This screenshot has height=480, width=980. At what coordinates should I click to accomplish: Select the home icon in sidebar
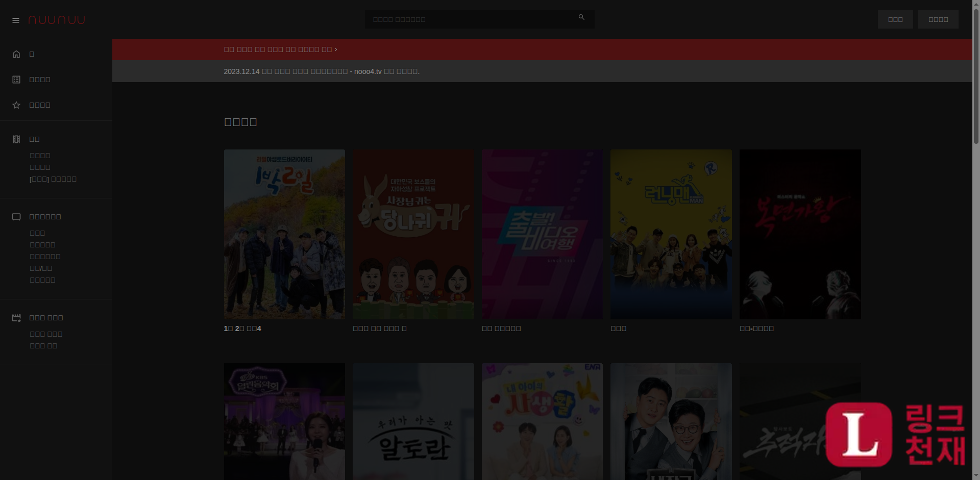pyautogui.click(x=16, y=54)
